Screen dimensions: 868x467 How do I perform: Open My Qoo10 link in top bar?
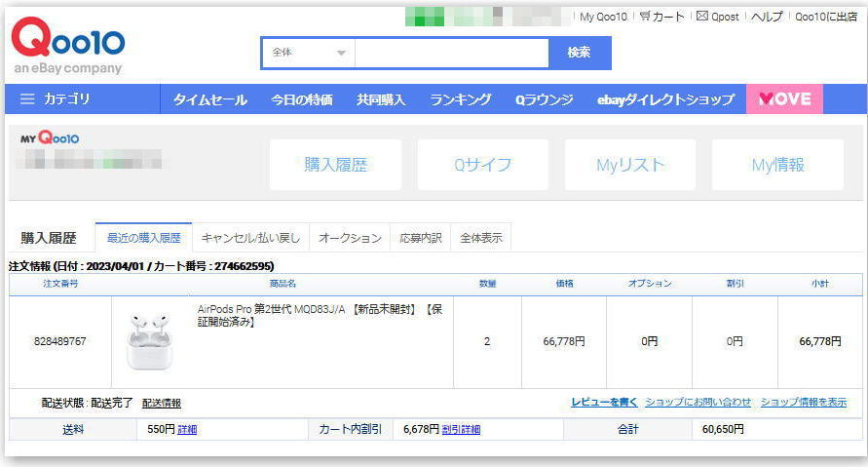[x=603, y=17]
